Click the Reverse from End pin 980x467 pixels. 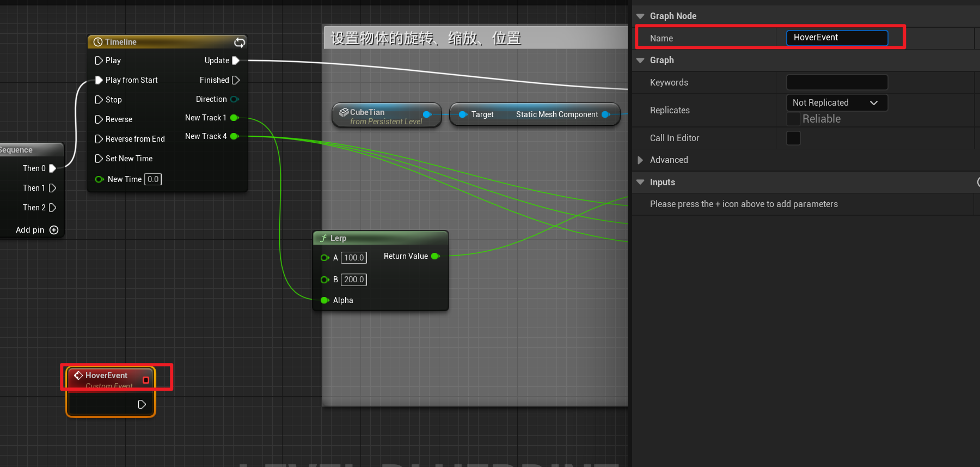point(99,139)
